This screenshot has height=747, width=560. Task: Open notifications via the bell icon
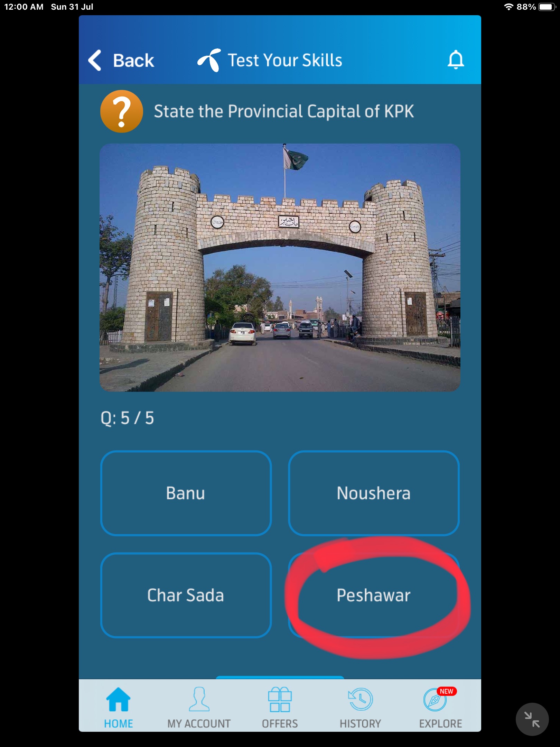pos(456,60)
